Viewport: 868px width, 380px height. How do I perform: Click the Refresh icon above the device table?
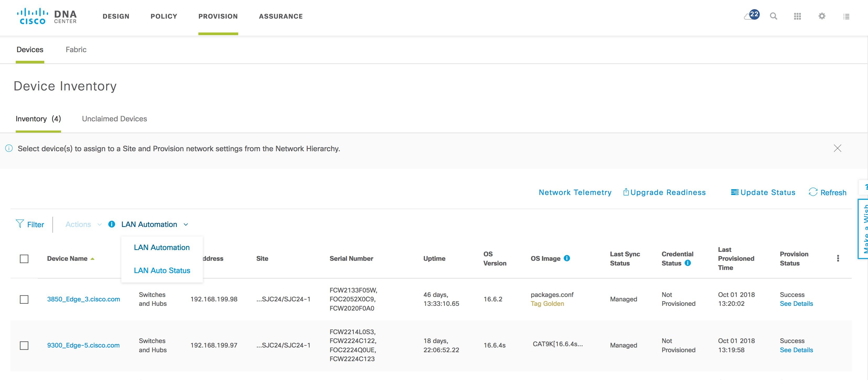(813, 192)
